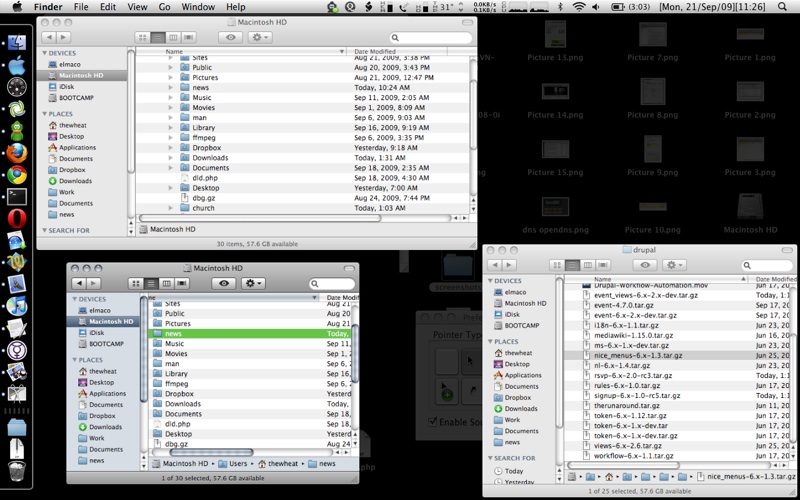Open the Go menu in the menu bar
Viewport: 800px width, 500px height.
[165, 7]
